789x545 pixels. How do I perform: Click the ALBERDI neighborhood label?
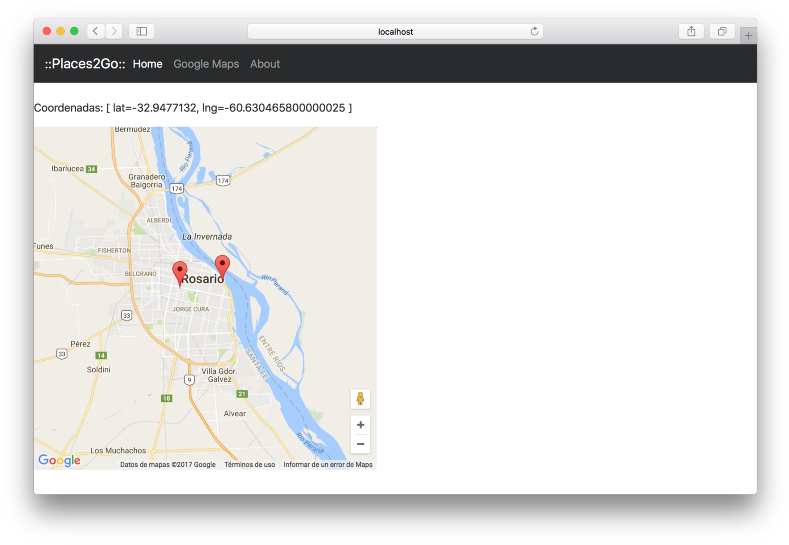(x=159, y=220)
